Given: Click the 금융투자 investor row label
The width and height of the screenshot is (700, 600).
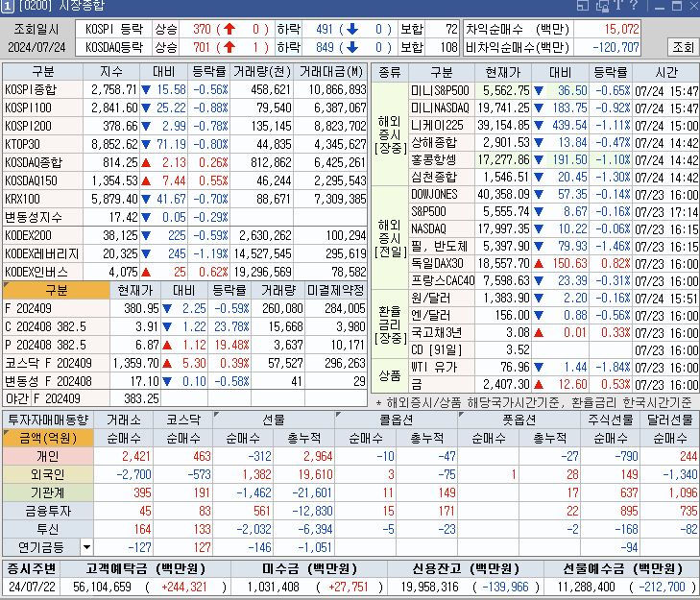Looking at the screenshot, I should 48,511.
